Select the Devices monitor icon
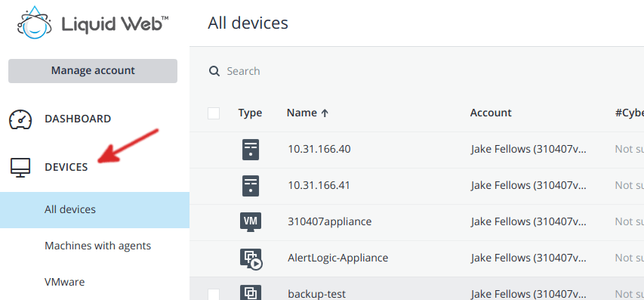Screen dimensions: 644x300 (20, 167)
